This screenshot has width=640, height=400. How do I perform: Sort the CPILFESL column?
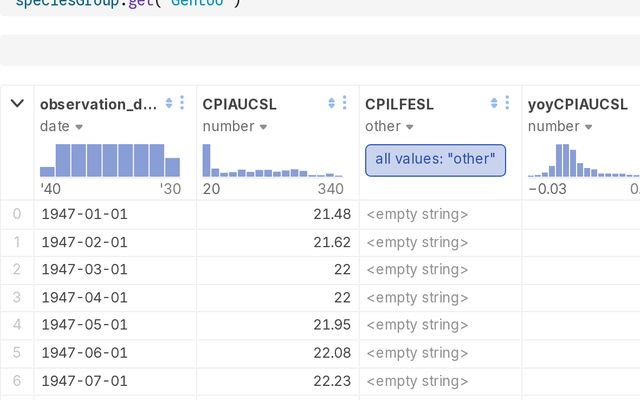click(493, 103)
